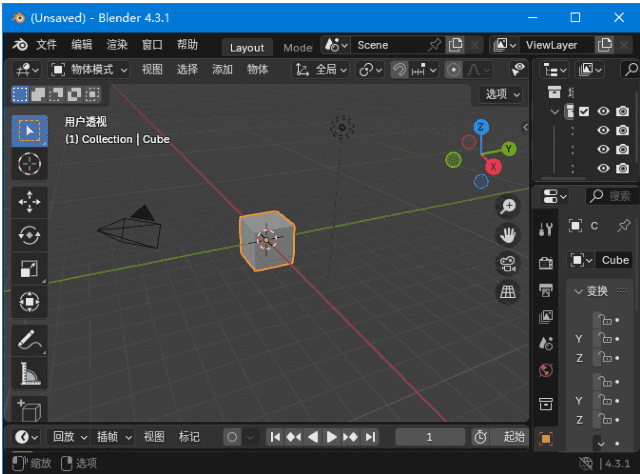
Task: Jump to last frame
Action: click(370, 437)
